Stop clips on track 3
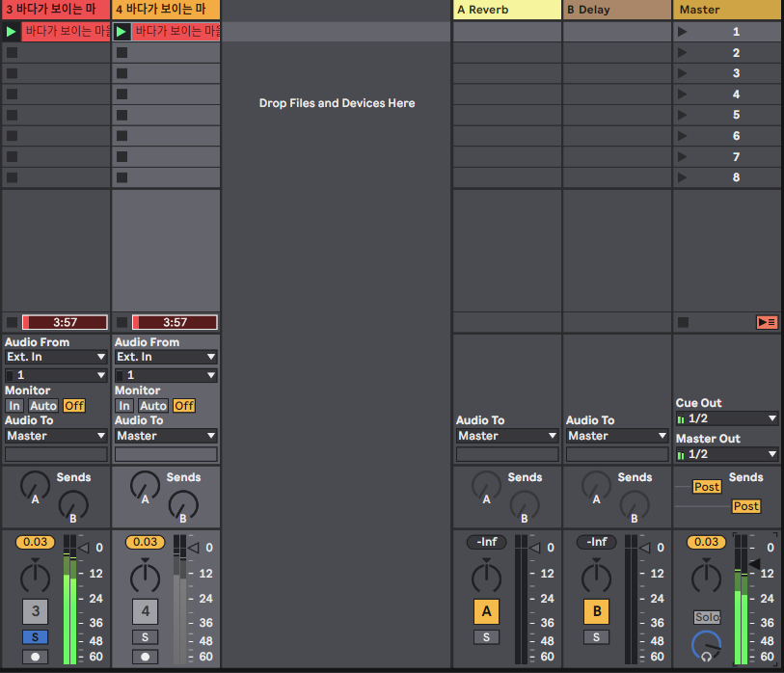This screenshot has width=784, height=673. (12, 322)
